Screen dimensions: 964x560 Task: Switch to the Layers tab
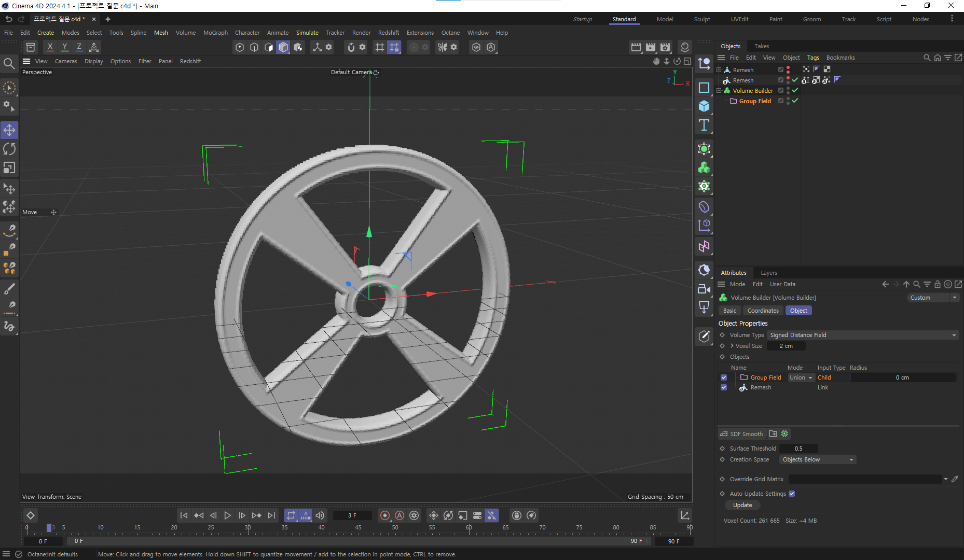click(769, 273)
